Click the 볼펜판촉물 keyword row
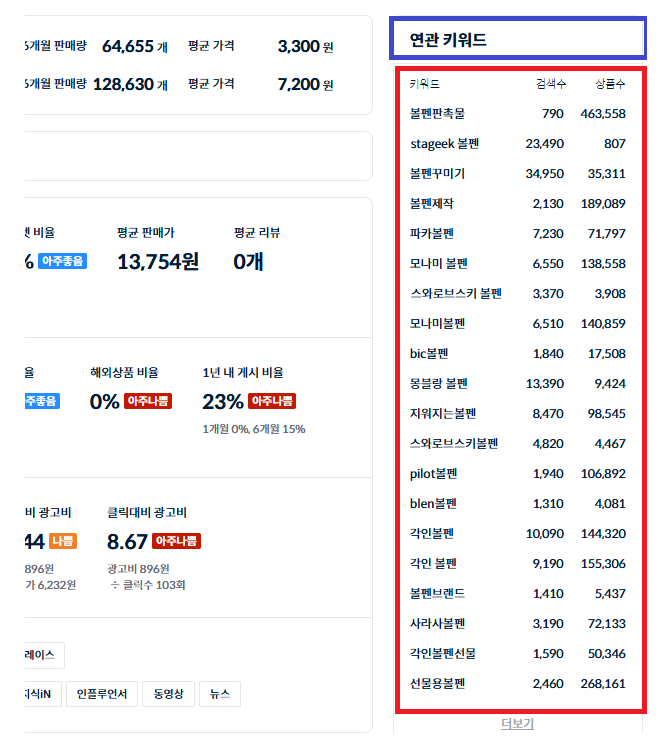 click(517, 114)
